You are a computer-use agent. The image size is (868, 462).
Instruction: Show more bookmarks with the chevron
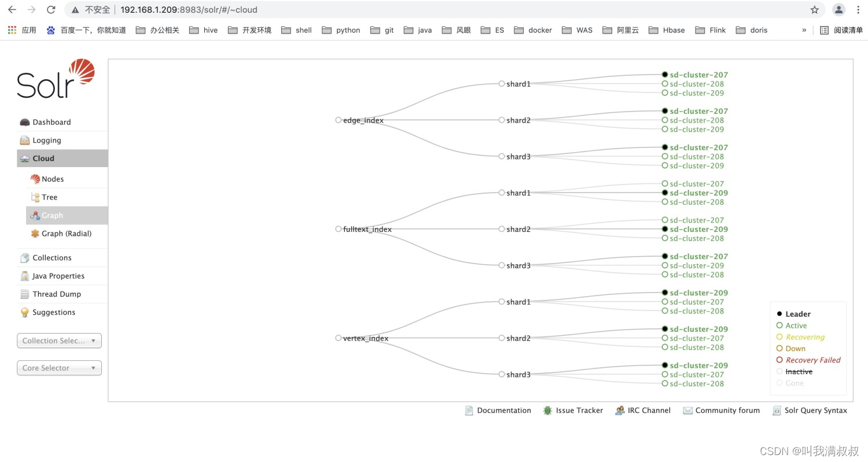tap(804, 30)
